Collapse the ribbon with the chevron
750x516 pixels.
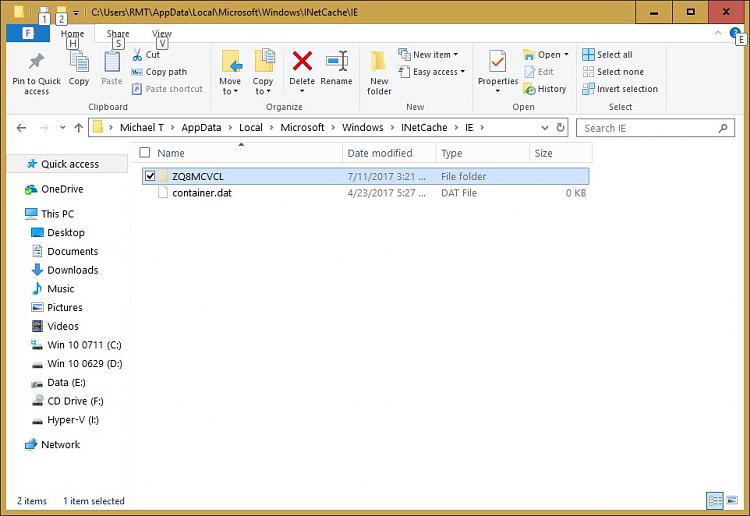tap(718, 33)
